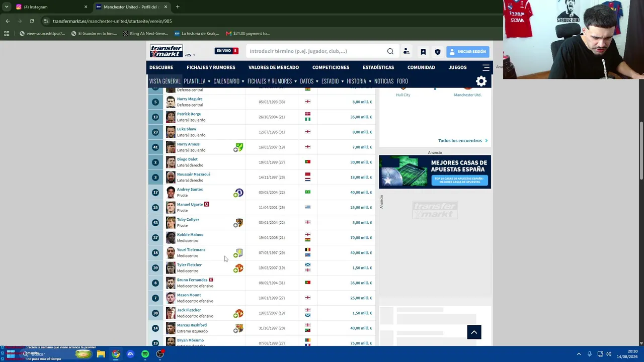Open the FORO section
The width and height of the screenshot is (644, 362).
(x=402, y=81)
